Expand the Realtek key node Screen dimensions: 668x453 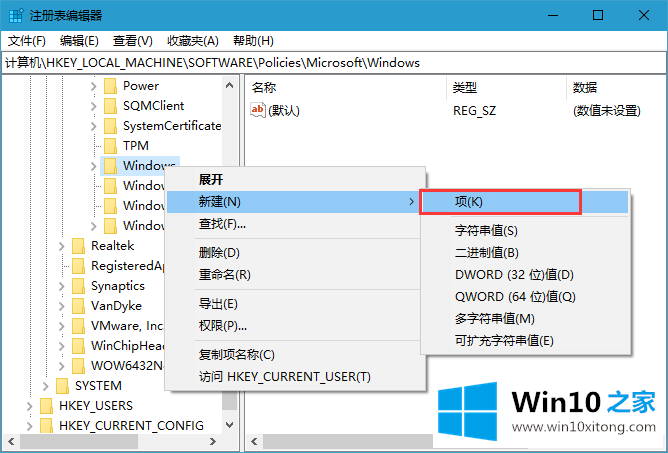[x=62, y=246]
